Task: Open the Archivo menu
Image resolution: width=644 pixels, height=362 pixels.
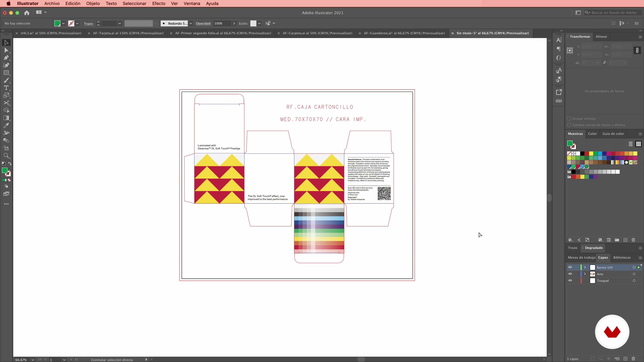Action: (x=52, y=4)
